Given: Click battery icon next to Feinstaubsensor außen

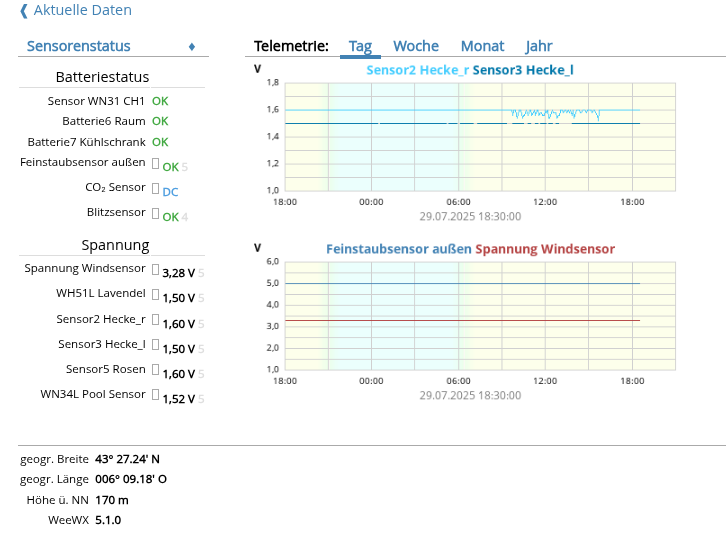Looking at the screenshot, I should tap(155, 162).
